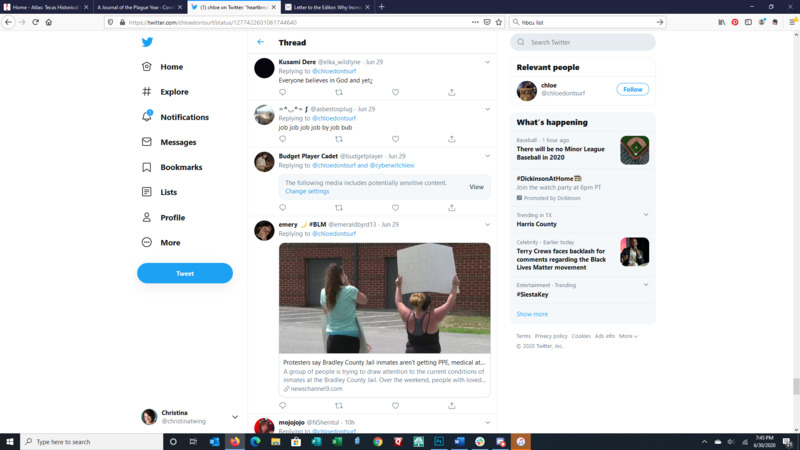Click the Twitter bird logo
The width and height of the screenshot is (800, 450).
[147, 42]
